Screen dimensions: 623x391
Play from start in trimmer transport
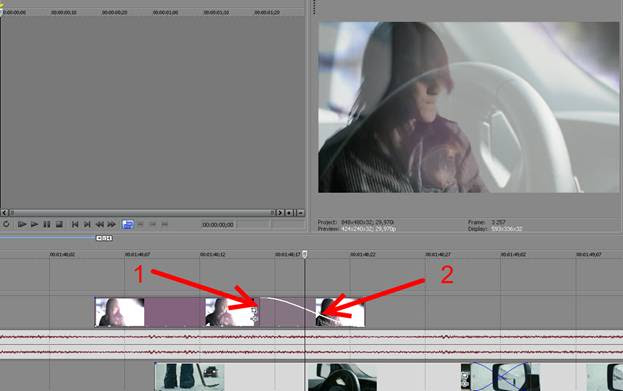[22, 225]
